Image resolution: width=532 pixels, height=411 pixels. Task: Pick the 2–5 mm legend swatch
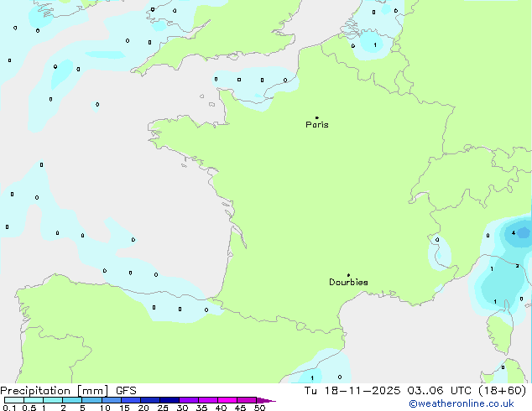[72, 400]
